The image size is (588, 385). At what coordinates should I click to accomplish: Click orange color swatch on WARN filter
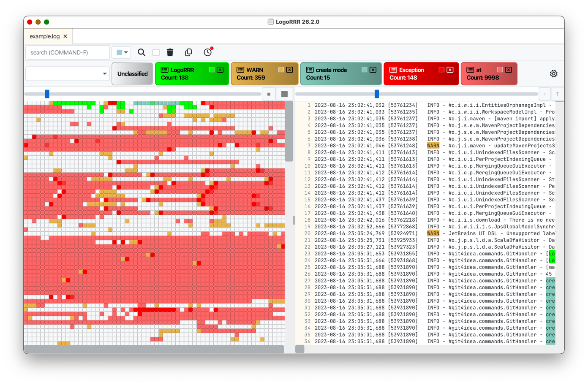tap(281, 70)
